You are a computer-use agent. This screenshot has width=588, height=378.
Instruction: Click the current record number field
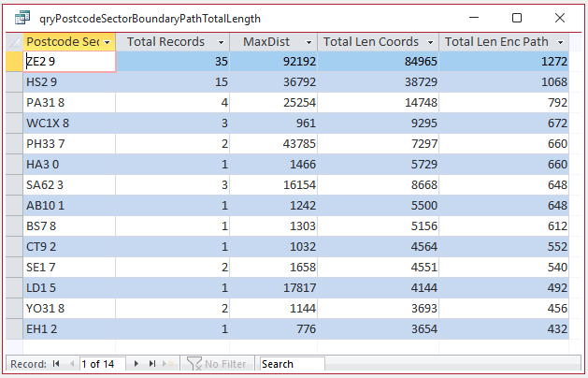point(103,364)
